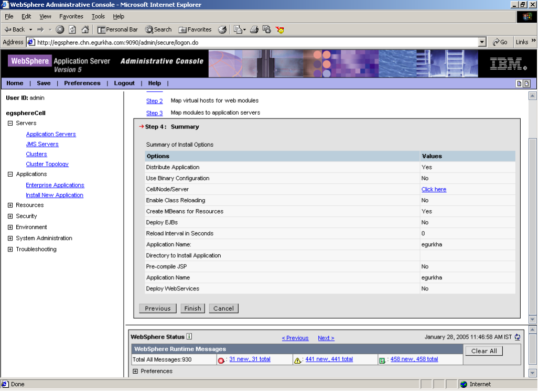Toggle the Personal Bar toolbar button
Screen dimensions: 539x392
pyautogui.click(x=117, y=29)
